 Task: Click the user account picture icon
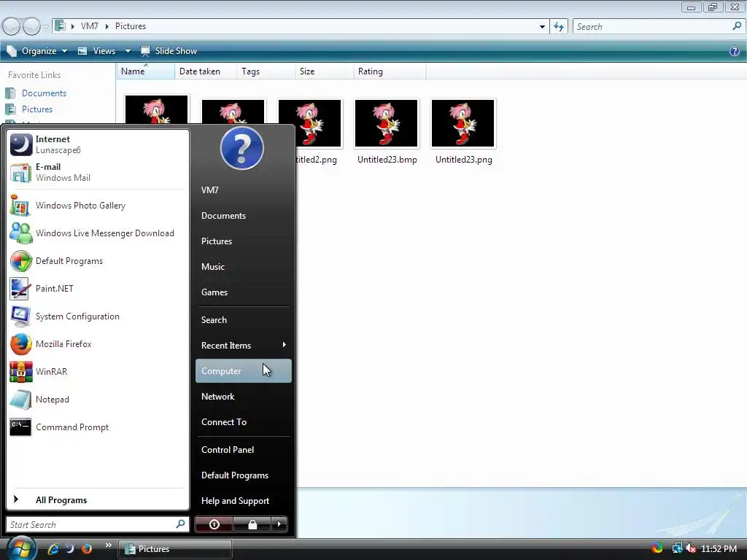[242, 148]
